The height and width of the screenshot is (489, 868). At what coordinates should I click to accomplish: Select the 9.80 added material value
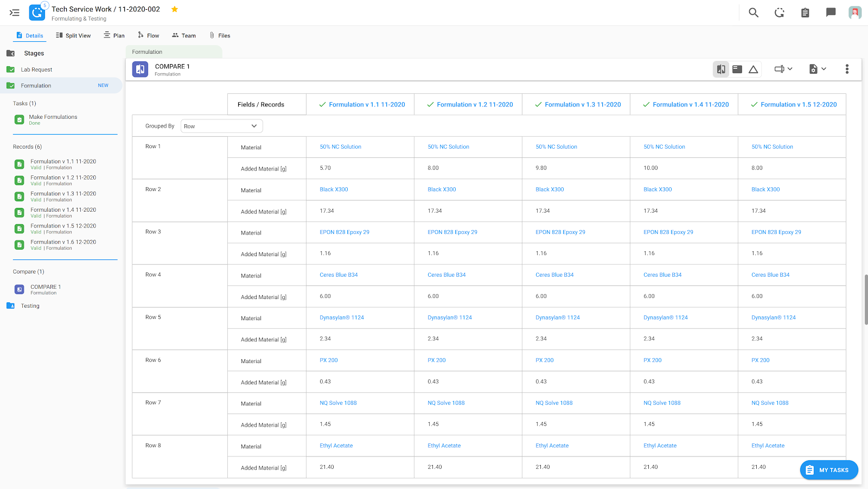point(541,168)
